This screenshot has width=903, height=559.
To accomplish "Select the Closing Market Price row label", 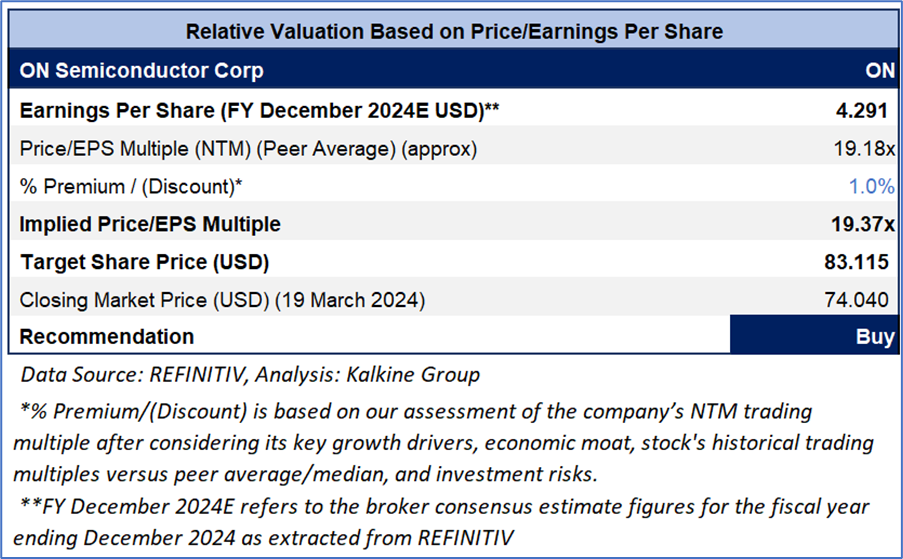I will (221, 299).
